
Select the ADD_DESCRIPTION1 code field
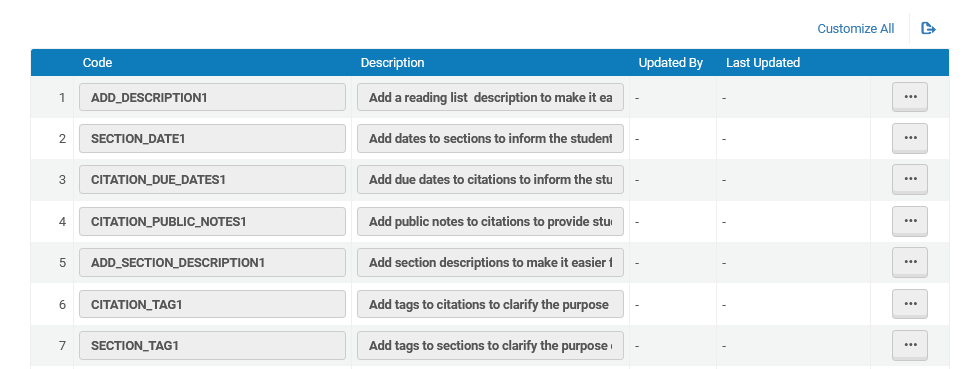[x=212, y=98]
